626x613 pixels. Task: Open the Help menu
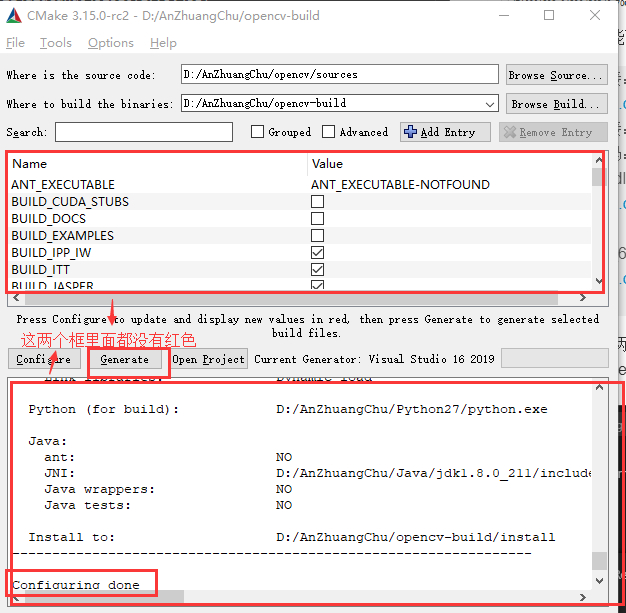click(x=163, y=43)
